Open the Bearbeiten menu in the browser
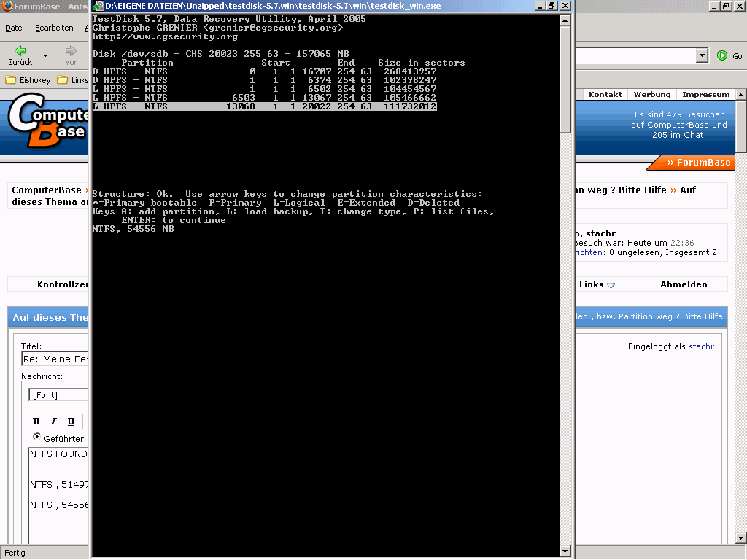The image size is (747, 560). coord(54,28)
